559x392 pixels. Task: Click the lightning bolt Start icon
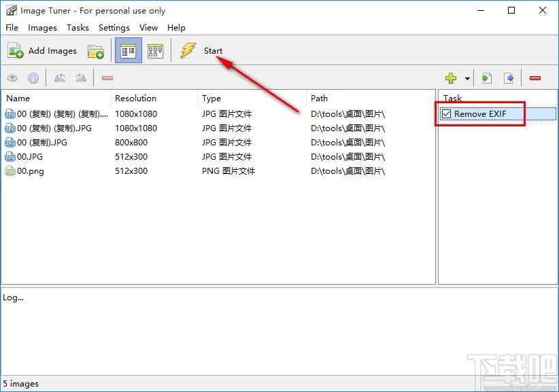click(x=188, y=50)
